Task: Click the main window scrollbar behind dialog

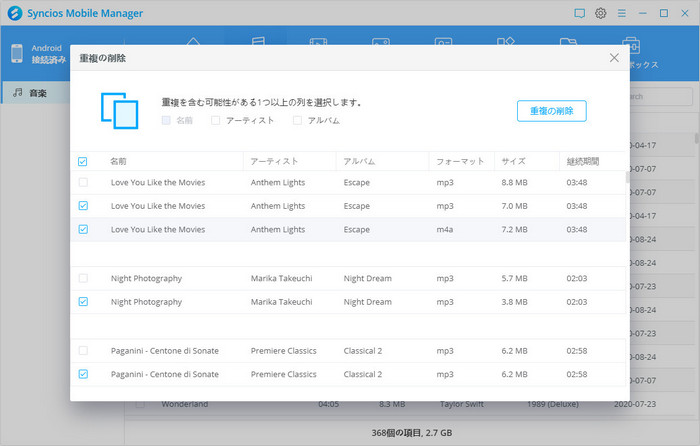Action: coord(697,138)
